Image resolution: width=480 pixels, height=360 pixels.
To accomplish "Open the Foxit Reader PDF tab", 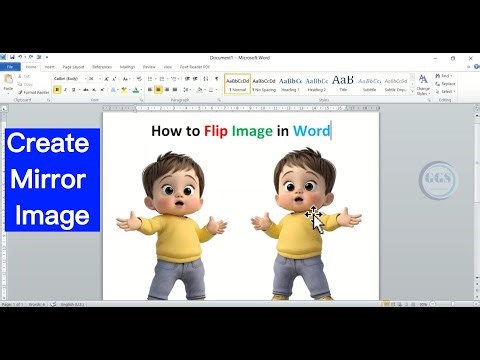I will point(195,67).
